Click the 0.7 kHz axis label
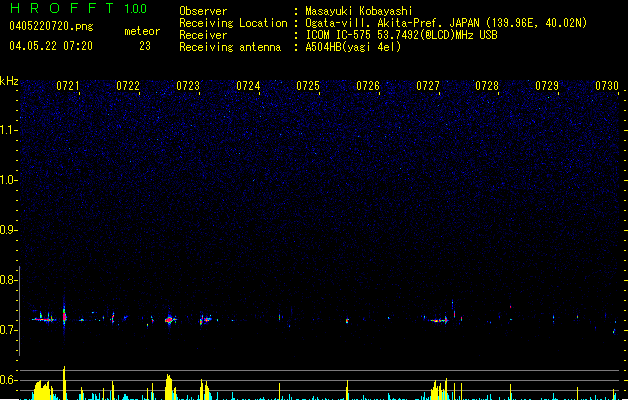The image size is (629, 400). click(8, 330)
